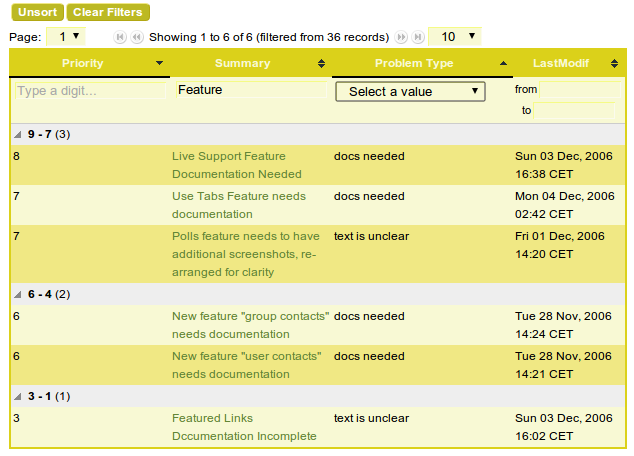Click the first page pager icon
Image resolution: width=634 pixels, height=456 pixels.
[x=121, y=37]
